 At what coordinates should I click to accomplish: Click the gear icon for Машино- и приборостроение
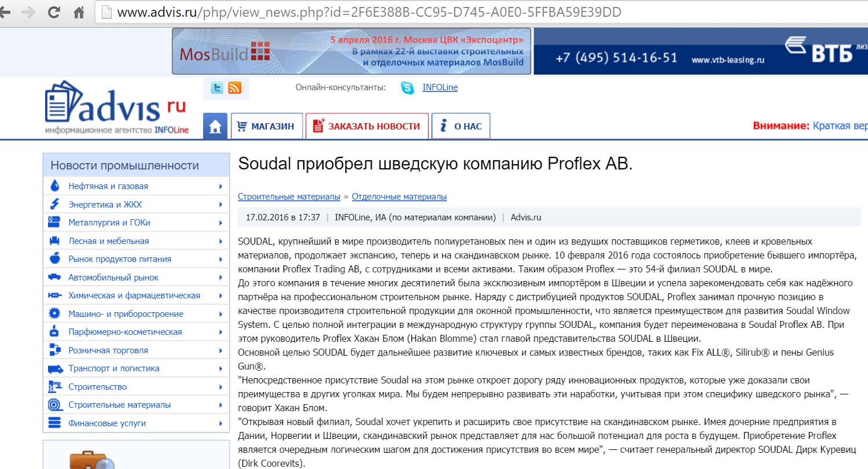[x=55, y=313]
